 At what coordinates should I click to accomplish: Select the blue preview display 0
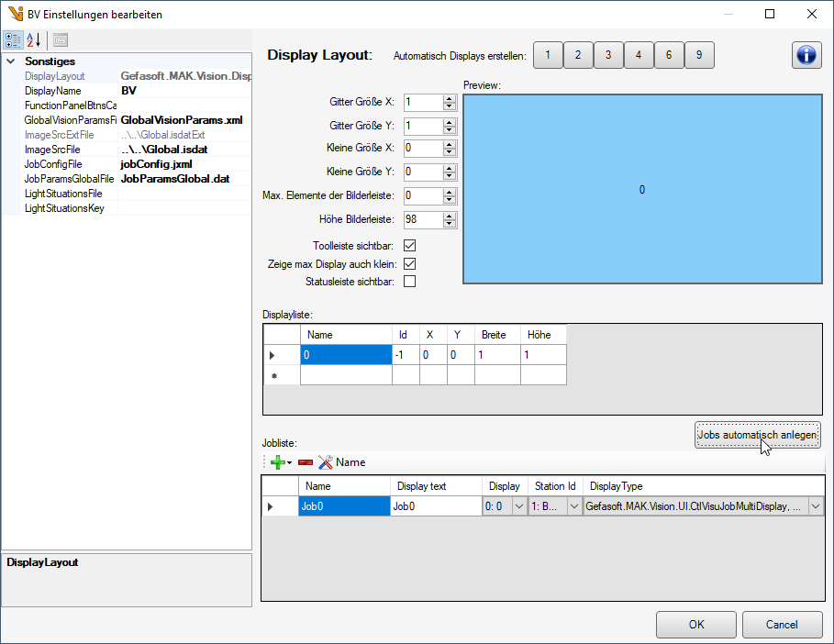642,189
